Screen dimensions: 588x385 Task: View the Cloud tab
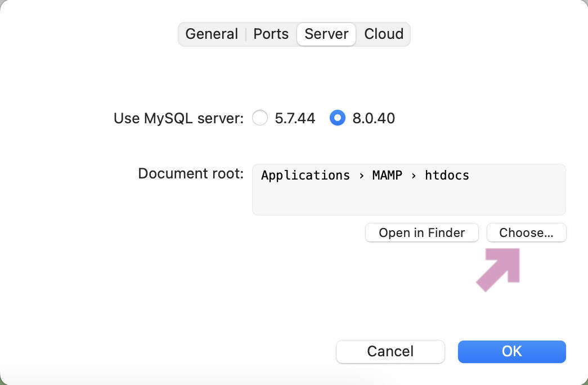383,34
